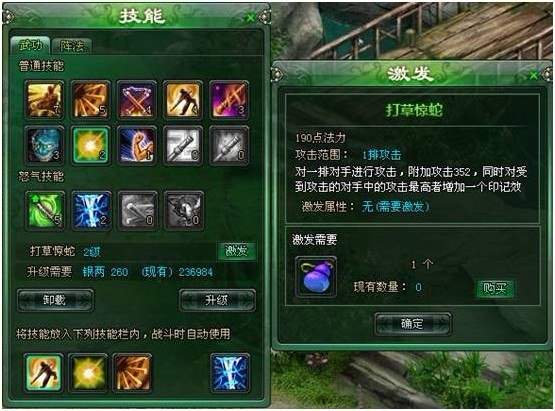
Task: Click the 卸载 unload button
Action: pos(55,301)
